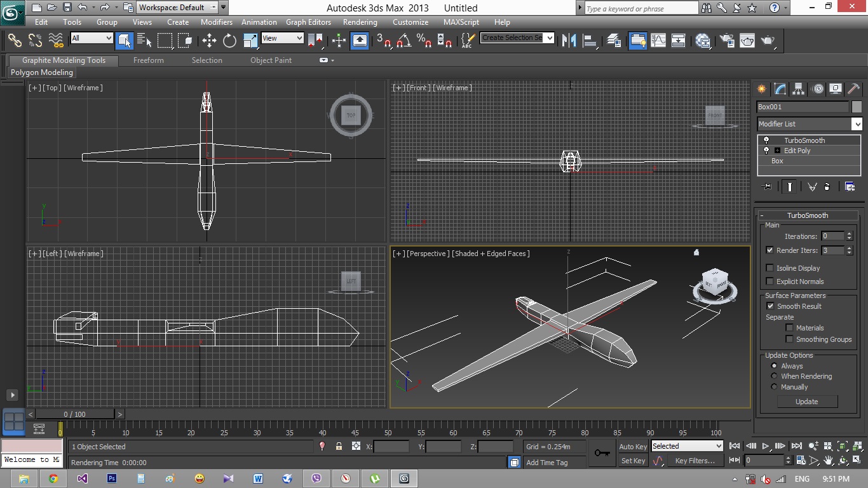Select the Select and Link tool
Image resolution: width=868 pixels, height=488 pixels.
coord(15,40)
